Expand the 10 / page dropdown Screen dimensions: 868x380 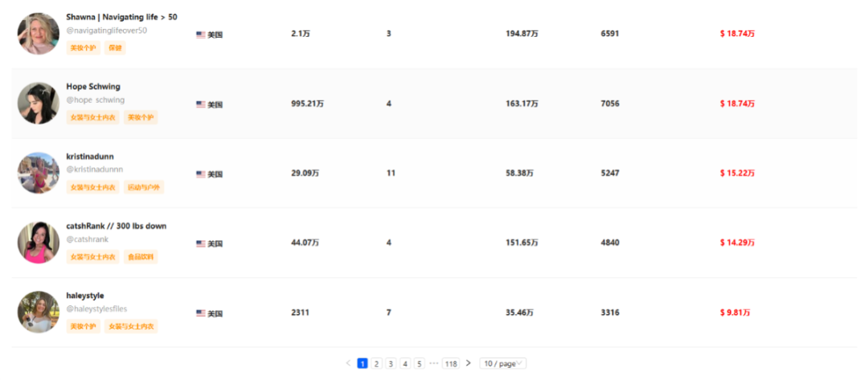(x=502, y=364)
